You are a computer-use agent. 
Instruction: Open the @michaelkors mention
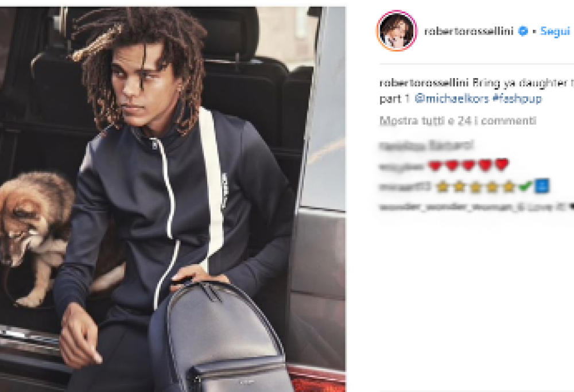coord(452,99)
